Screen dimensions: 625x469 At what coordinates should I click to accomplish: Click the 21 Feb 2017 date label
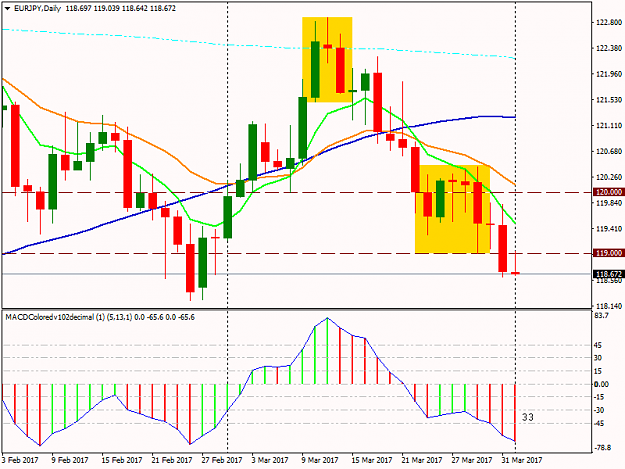(x=172, y=460)
